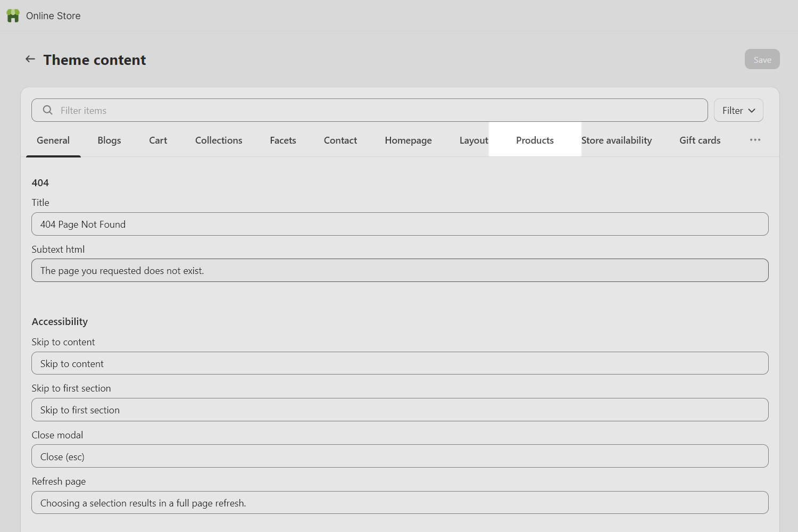The width and height of the screenshot is (798, 532).
Task: Open the Layout tab
Action: (x=473, y=140)
